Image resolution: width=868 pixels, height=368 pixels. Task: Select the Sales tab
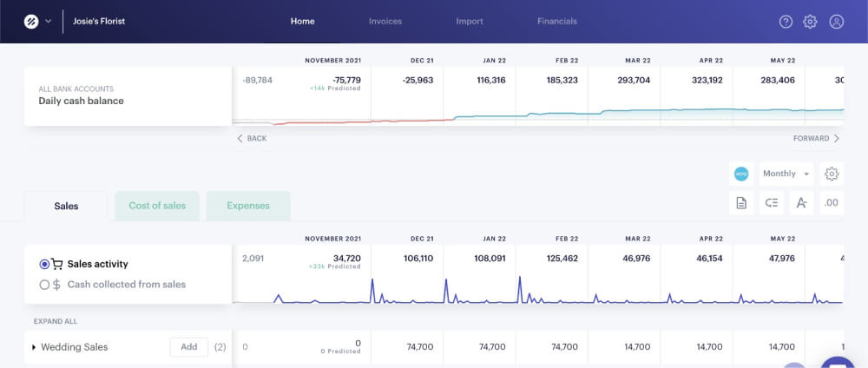[67, 206]
